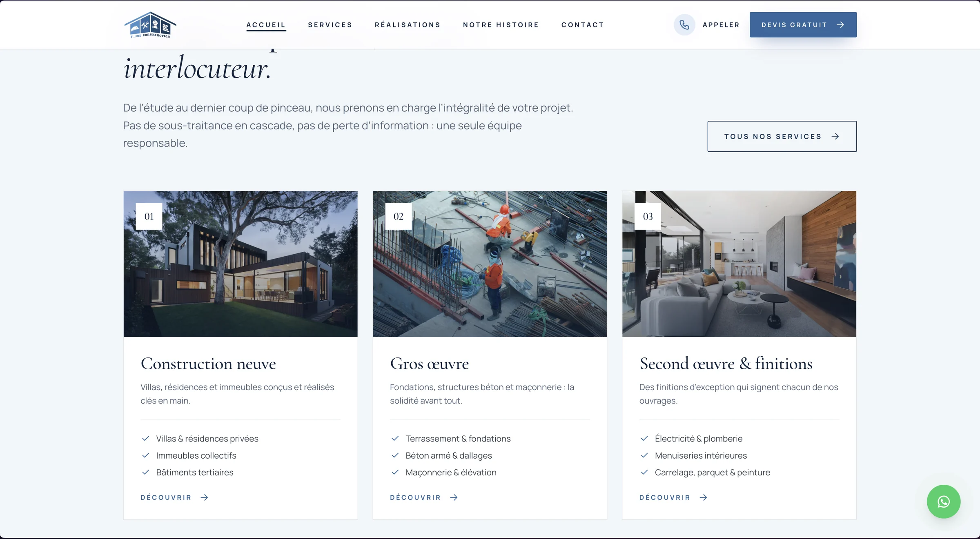This screenshot has width=980, height=539.
Task: Click 'Électricité & plomberie' list item
Action: (699, 439)
